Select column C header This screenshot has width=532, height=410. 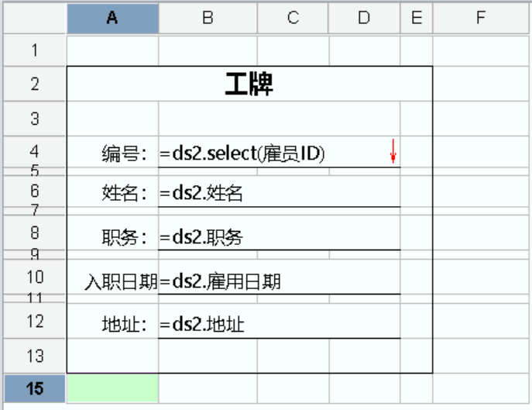point(293,19)
